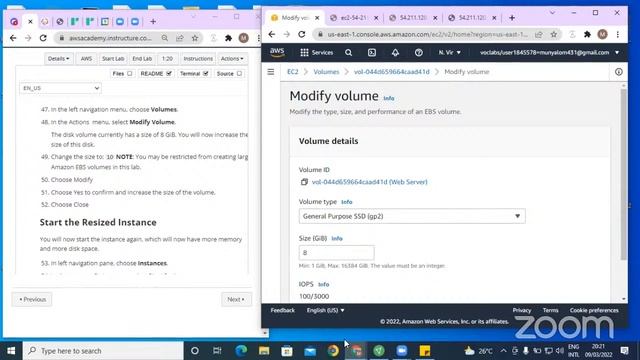Switch to the ec2-54-21 browser tab

coord(354,18)
